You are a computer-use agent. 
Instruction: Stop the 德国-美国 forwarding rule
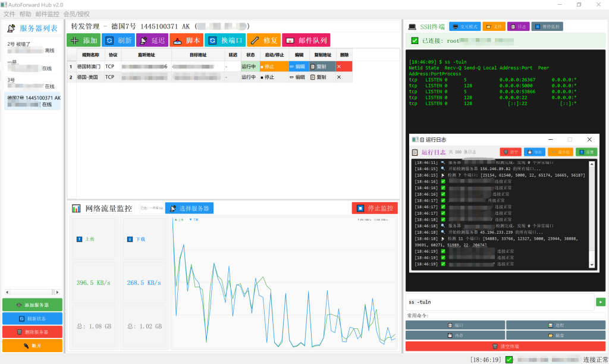pyautogui.click(x=274, y=77)
